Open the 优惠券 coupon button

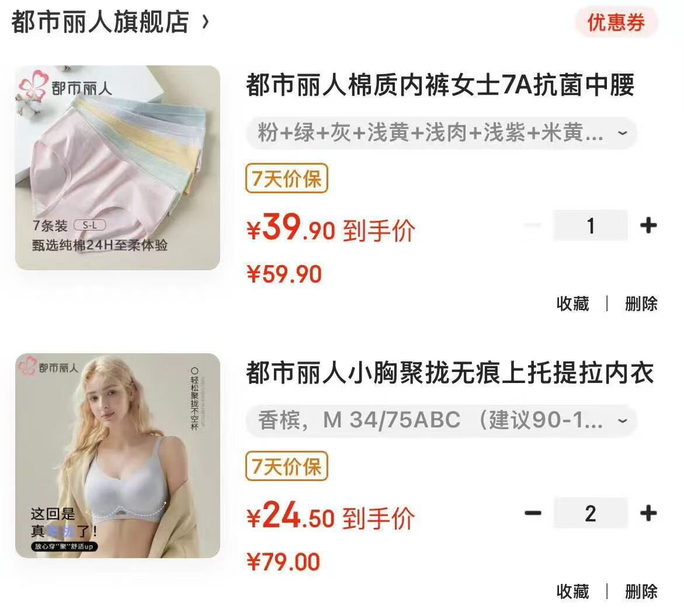pos(616,22)
